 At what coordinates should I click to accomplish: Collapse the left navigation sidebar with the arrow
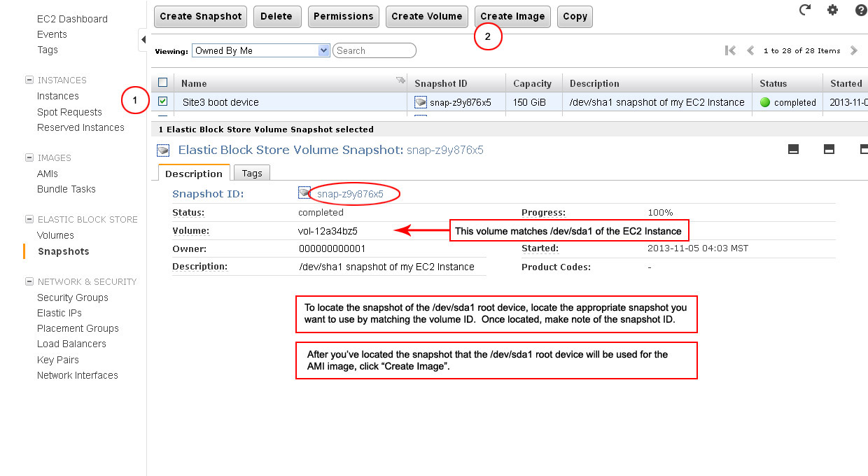(x=143, y=40)
